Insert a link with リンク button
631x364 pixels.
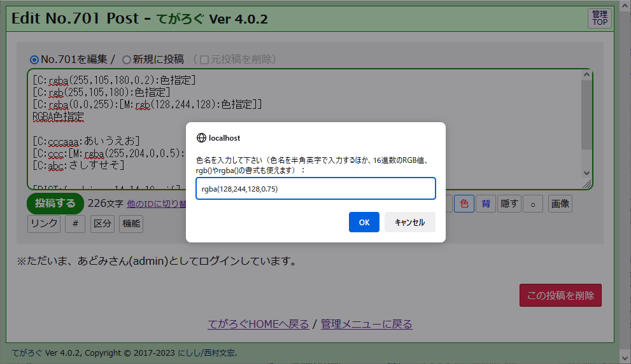(x=44, y=223)
